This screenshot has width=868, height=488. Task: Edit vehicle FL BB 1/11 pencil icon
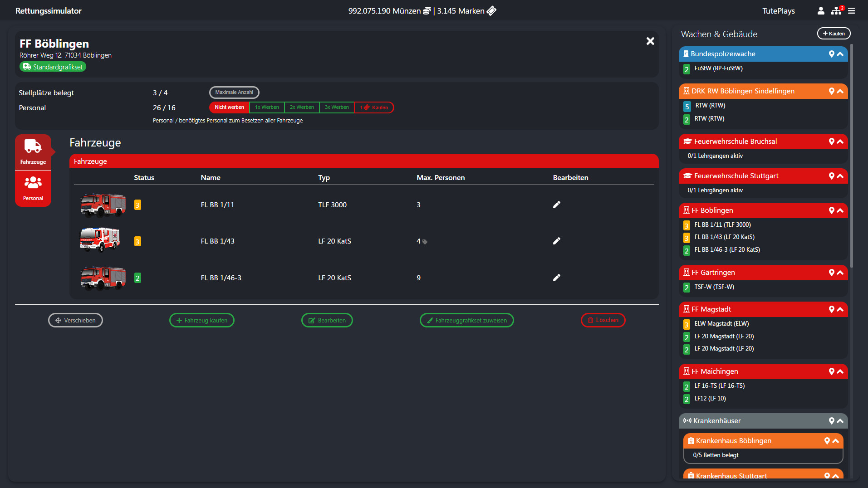point(556,205)
